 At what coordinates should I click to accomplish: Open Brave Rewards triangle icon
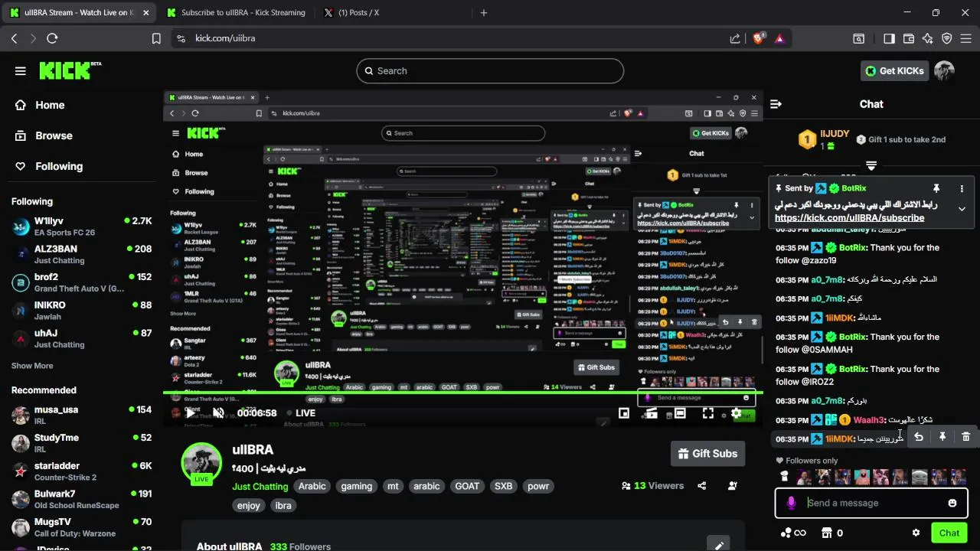point(779,38)
